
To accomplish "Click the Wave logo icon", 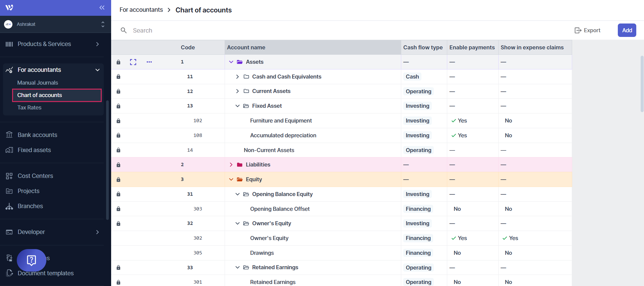I will tap(9, 7).
